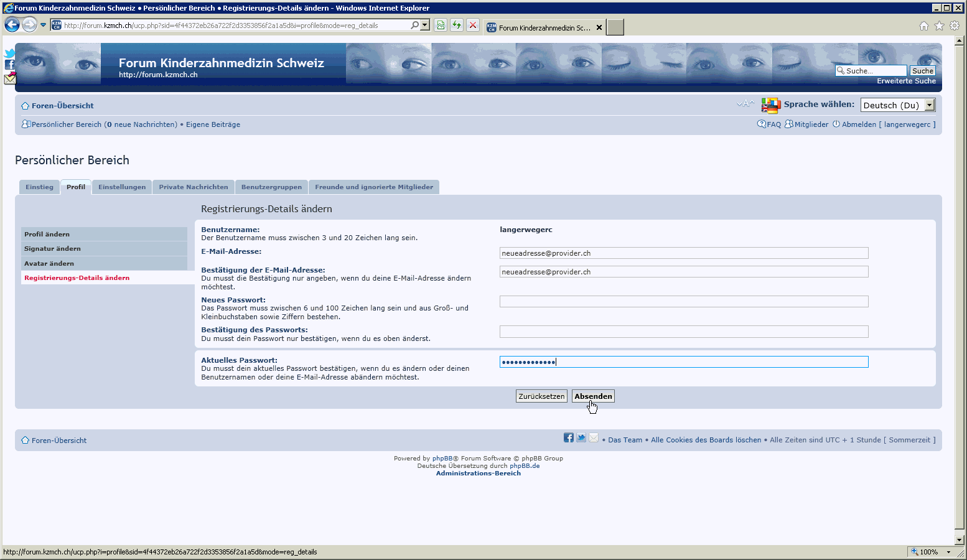
Task: Expand the address bar history dropdown arrow
Action: coord(425,26)
